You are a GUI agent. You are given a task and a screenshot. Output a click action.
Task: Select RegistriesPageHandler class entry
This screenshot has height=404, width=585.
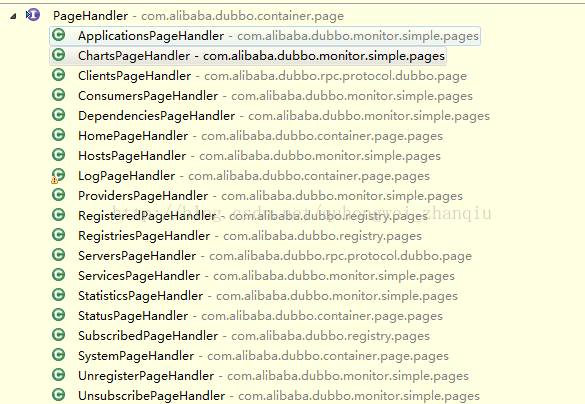(250, 236)
